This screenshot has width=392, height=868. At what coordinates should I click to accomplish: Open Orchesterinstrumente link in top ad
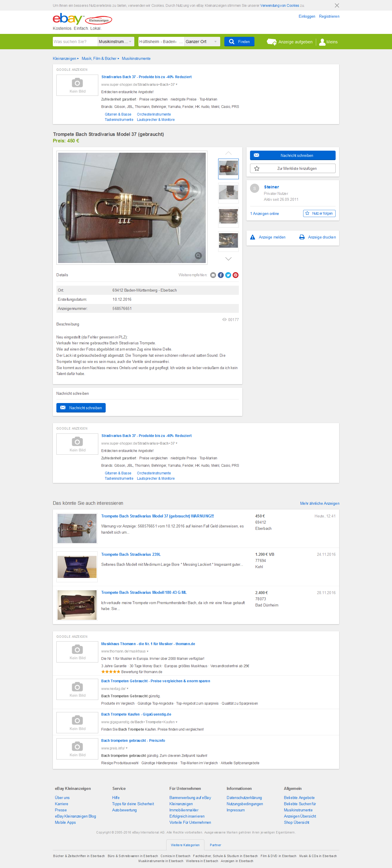tap(154, 114)
